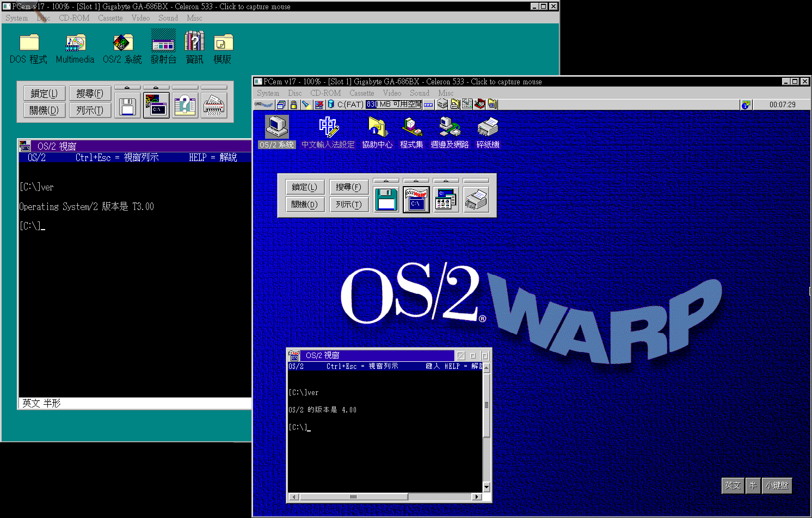Viewport: 812px width, 518px height.
Task: Open the drives icon in WarpCenter tray
Action: [442, 104]
